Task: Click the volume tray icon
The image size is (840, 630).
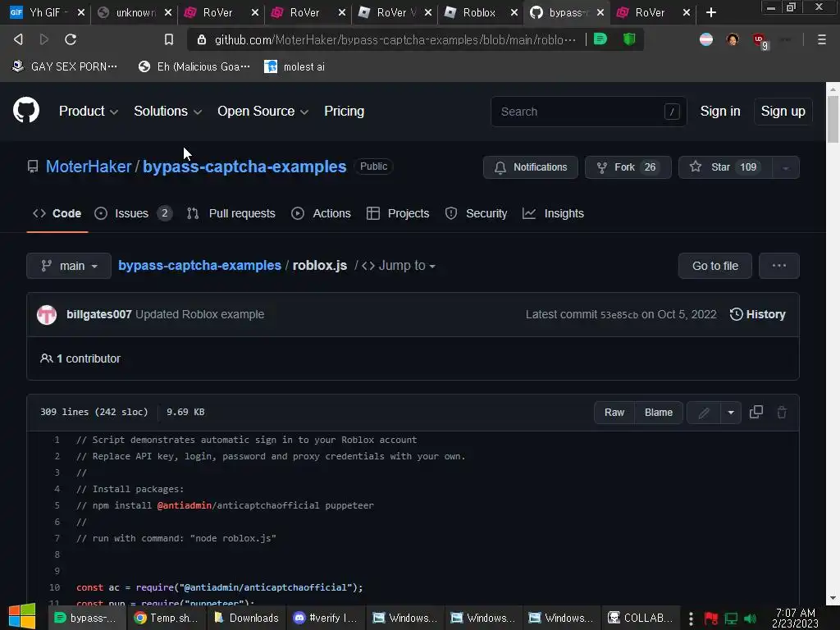Action: [x=750, y=619]
